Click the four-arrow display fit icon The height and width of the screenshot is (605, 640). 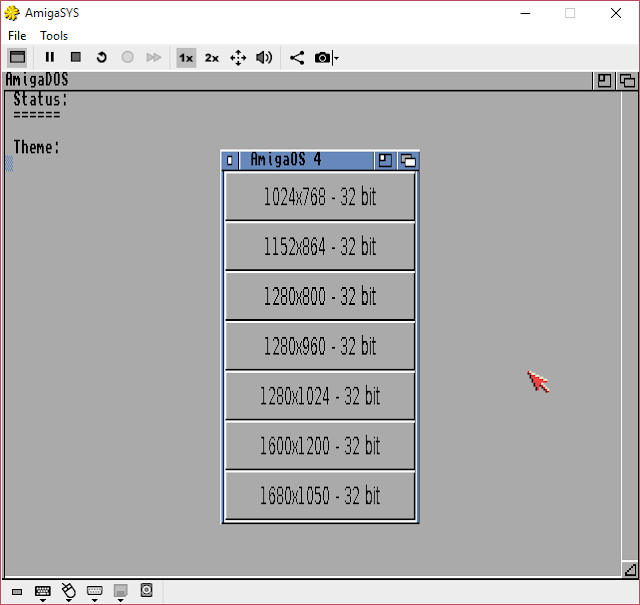(238, 58)
